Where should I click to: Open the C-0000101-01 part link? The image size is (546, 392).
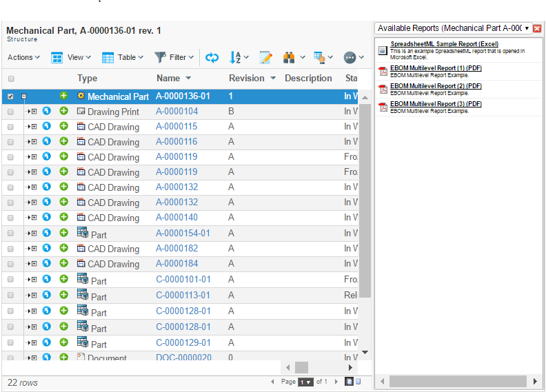coord(183,280)
